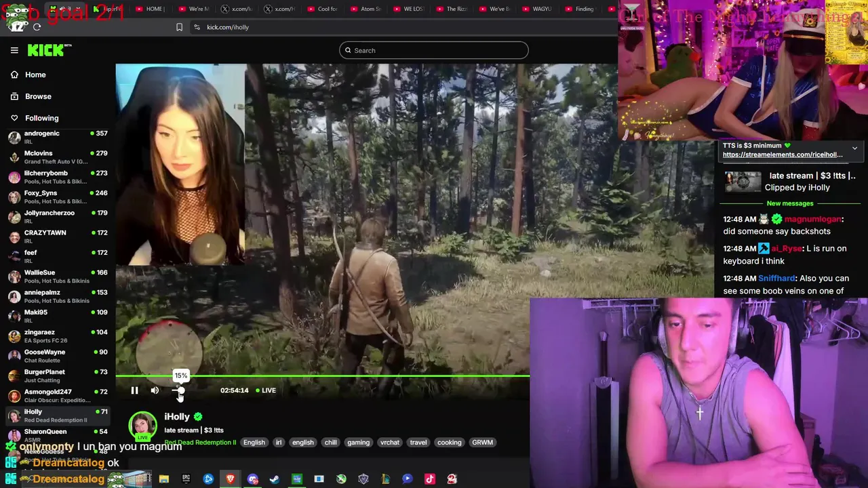The image size is (868, 488).
Task: Open the zingaraez channel
Action: tap(58, 335)
